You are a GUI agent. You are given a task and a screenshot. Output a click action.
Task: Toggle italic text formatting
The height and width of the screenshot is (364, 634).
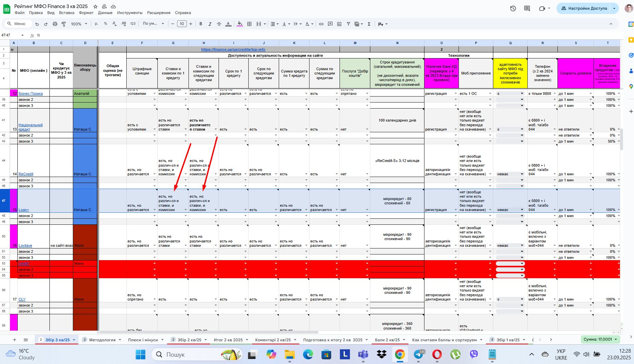tap(210, 24)
